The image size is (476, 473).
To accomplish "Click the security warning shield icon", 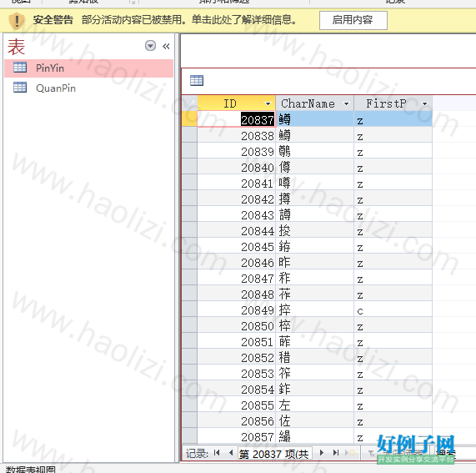I will 17,21.
